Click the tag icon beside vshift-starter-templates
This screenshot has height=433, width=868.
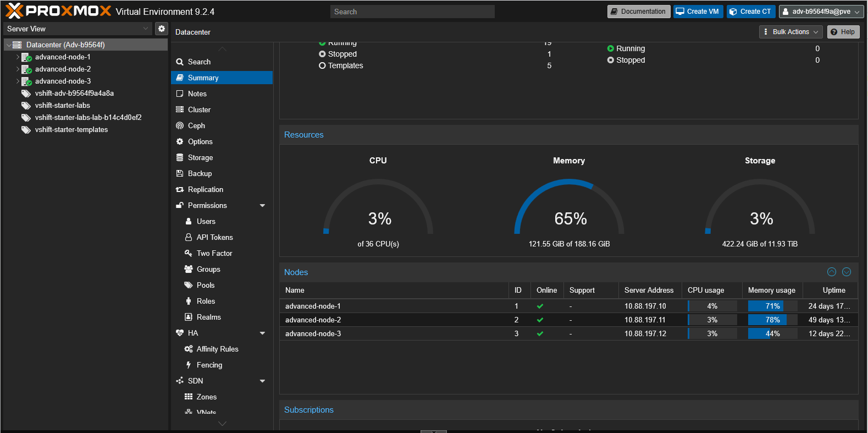pos(26,130)
